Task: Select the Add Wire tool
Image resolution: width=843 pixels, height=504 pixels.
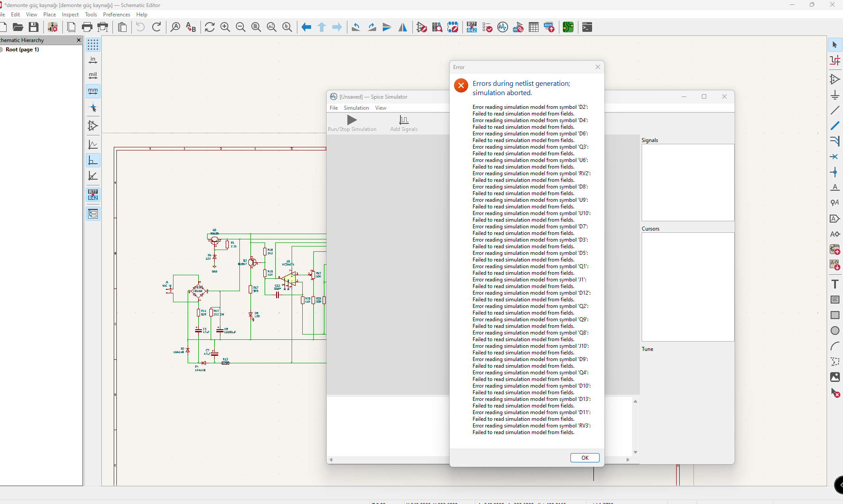Action: (835, 110)
